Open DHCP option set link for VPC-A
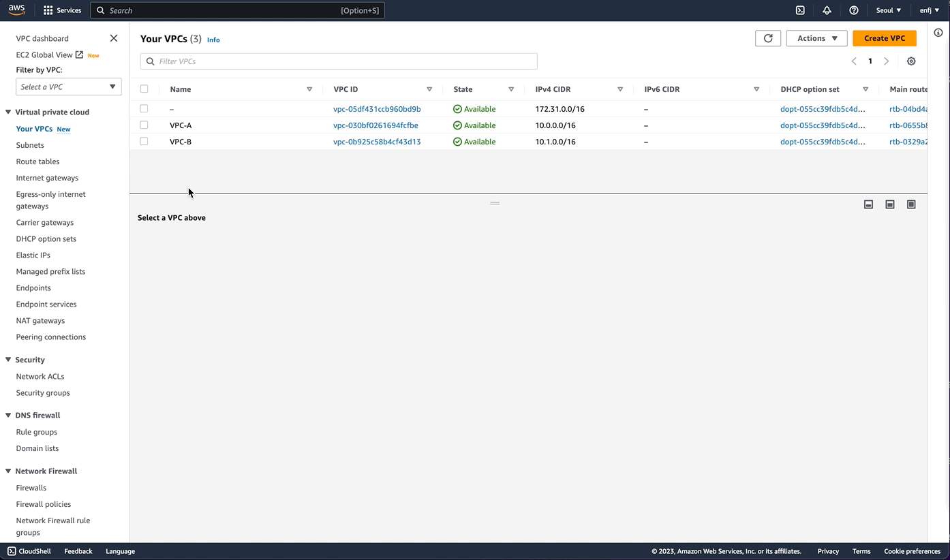 click(x=823, y=125)
